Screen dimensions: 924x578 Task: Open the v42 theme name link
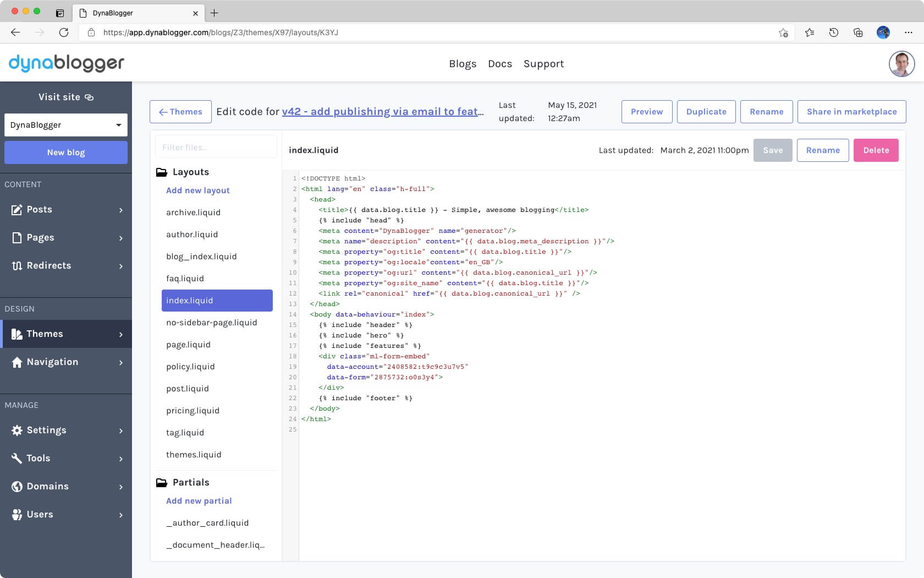[383, 112]
